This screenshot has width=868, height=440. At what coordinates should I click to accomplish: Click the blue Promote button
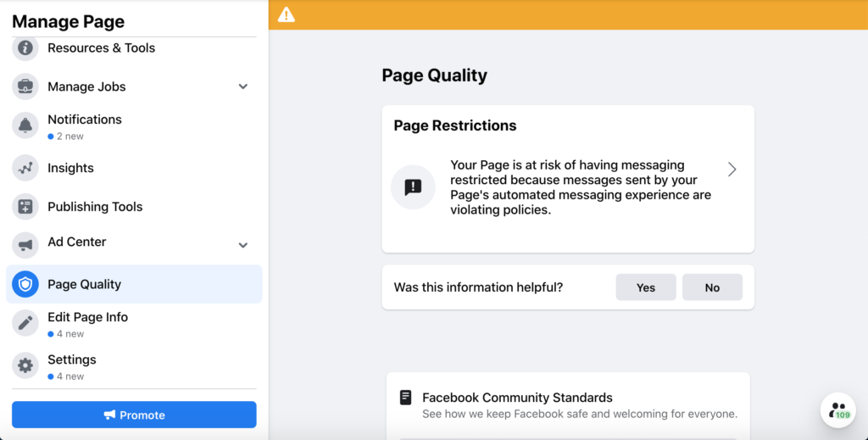[x=134, y=415]
